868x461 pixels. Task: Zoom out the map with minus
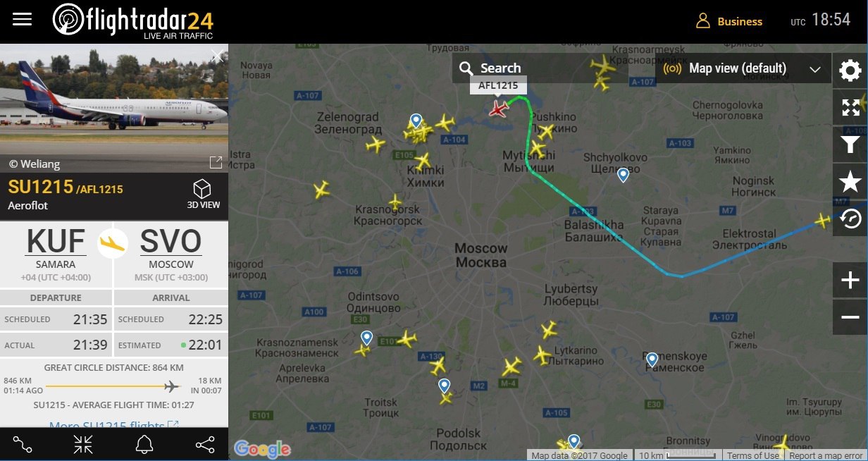click(x=850, y=317)
